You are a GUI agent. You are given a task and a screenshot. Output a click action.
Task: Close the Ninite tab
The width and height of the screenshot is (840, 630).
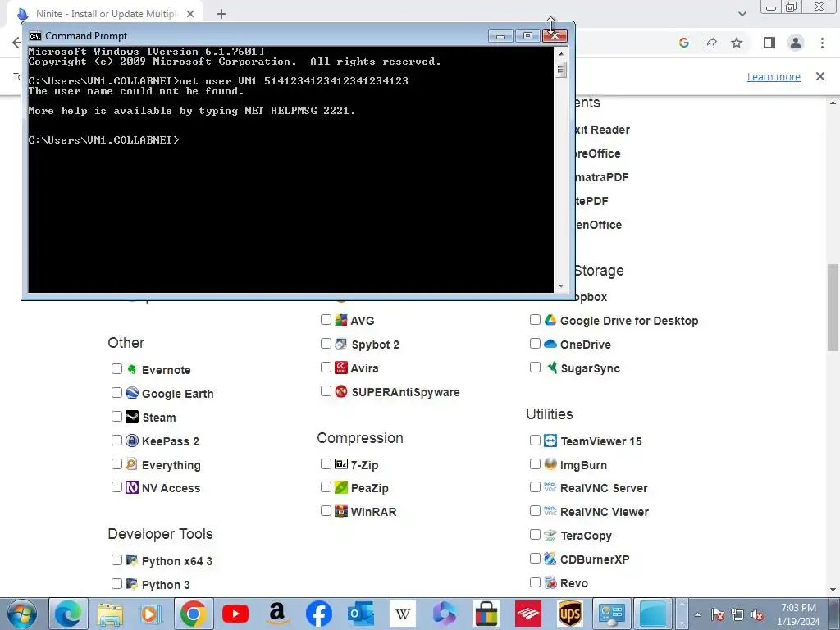[x=190, y=14]
